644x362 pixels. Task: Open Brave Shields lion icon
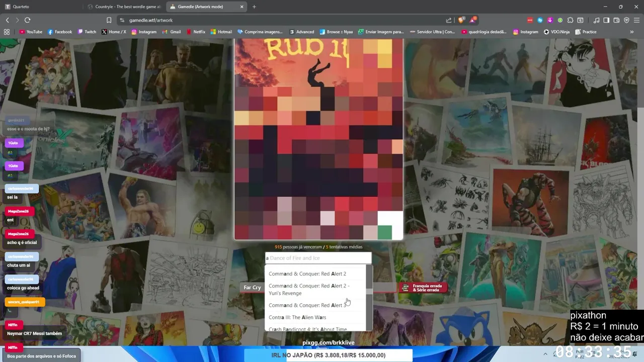tap(461, 20)
